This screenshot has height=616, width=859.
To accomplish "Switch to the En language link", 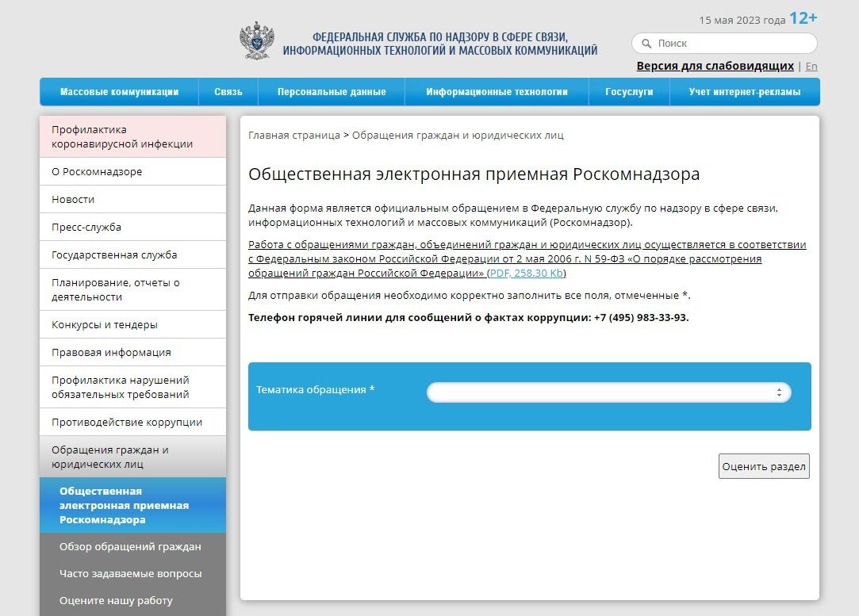I will (x=811, y=67).
